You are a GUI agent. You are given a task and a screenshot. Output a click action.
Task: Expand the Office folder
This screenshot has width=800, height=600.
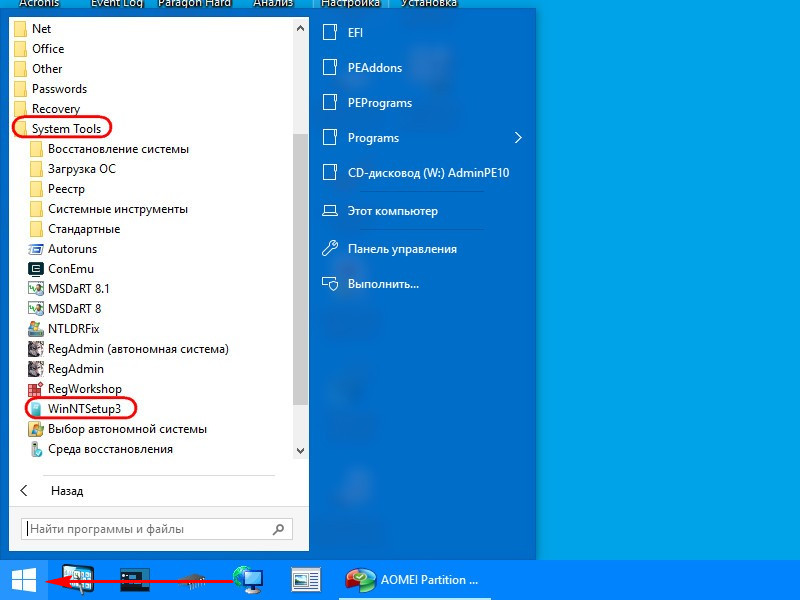tap(39, 48)
